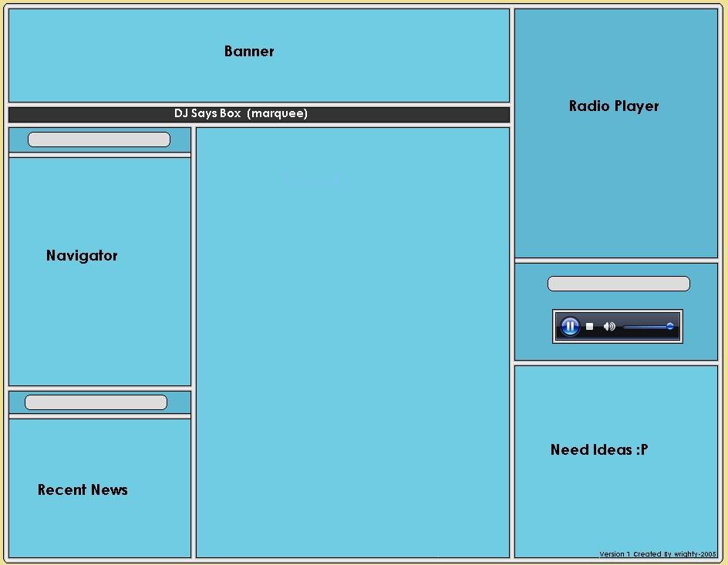Click the volume slider's round blue handle
The image size is (728, 565).
click(x=670, y=327)
